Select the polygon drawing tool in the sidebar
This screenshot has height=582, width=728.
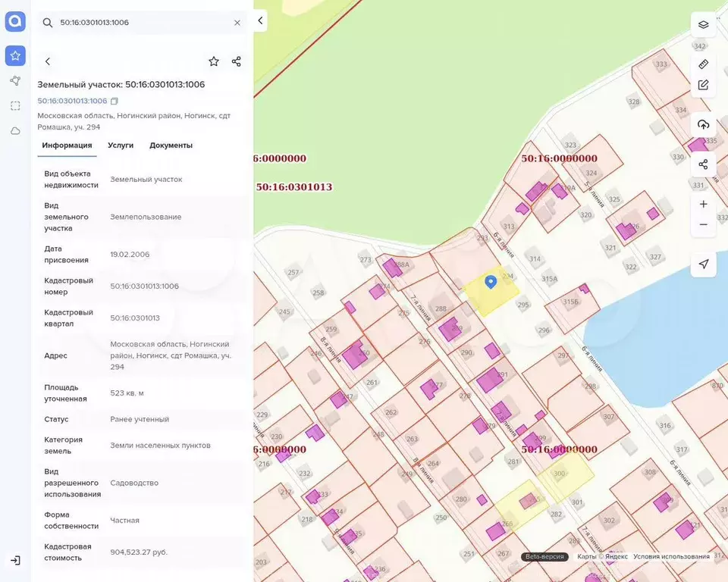pos(15,81)
